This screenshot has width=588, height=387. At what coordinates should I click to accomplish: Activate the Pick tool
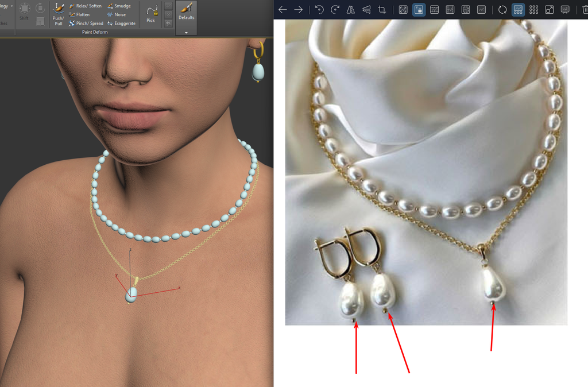click(151, 14)
